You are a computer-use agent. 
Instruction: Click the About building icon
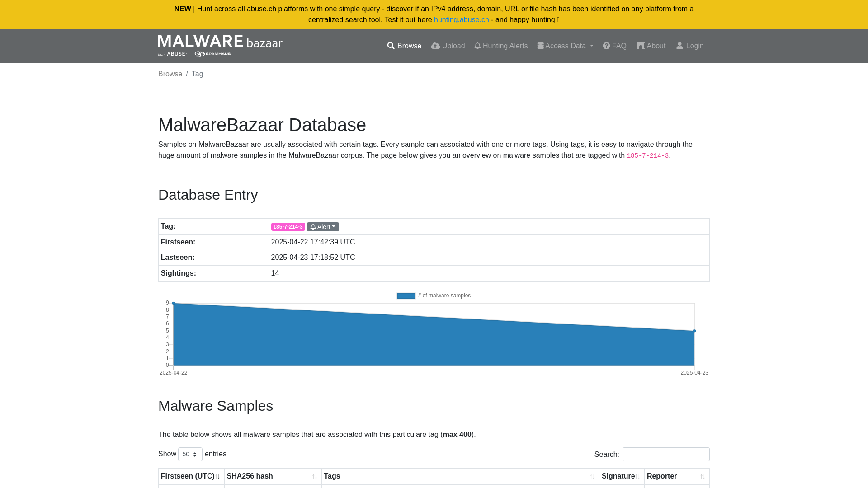[641, 46]
